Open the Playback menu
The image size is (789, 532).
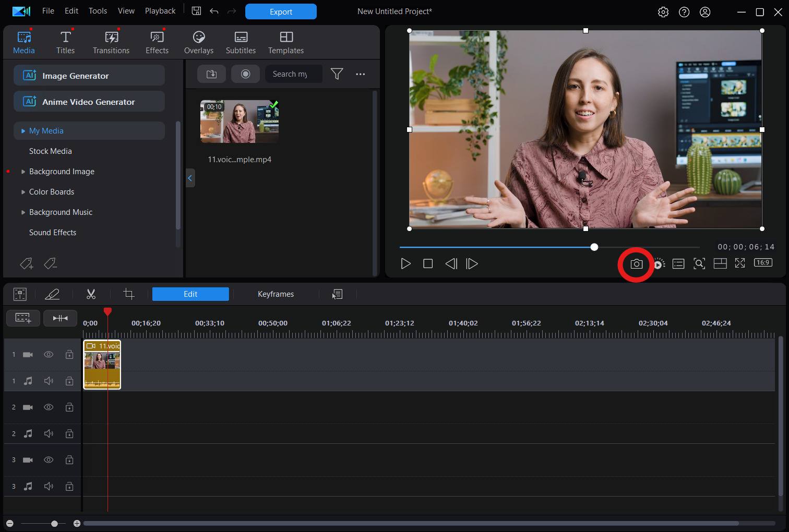coord(160,10)
